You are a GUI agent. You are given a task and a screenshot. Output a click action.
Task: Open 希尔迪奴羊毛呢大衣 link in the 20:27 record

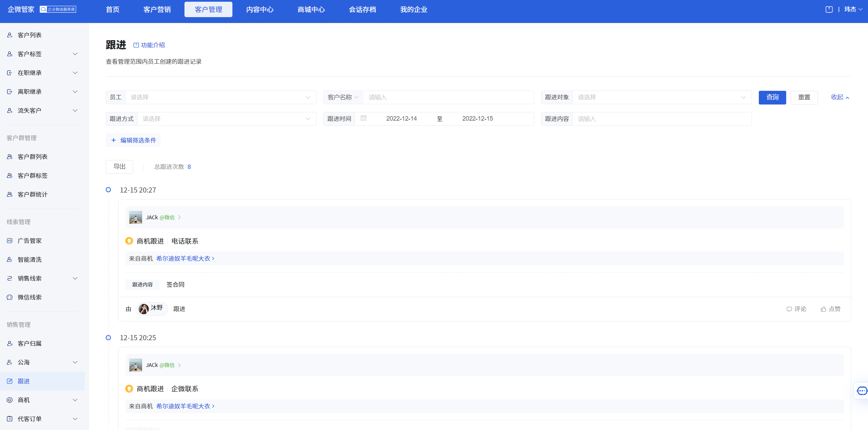[x=186, y=258]
